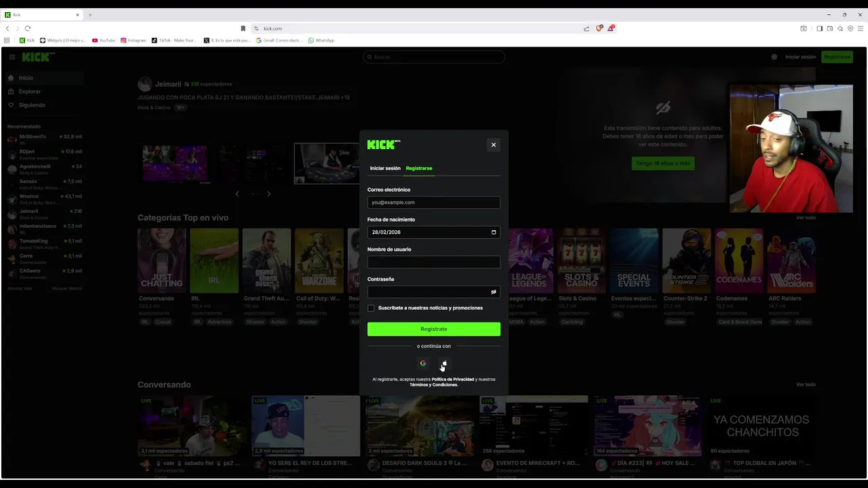This screenshot has height=488, width=868.
Task: Click the browser back arrow
Action: (7, 28)
